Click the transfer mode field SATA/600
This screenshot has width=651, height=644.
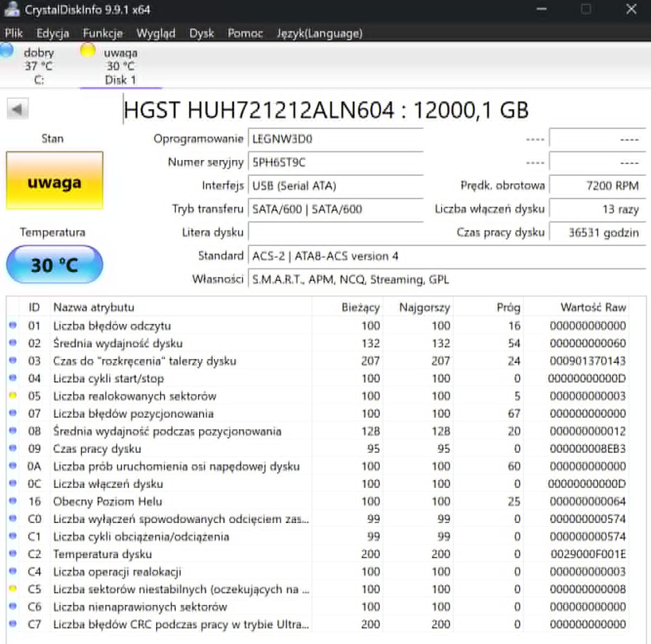335,209
